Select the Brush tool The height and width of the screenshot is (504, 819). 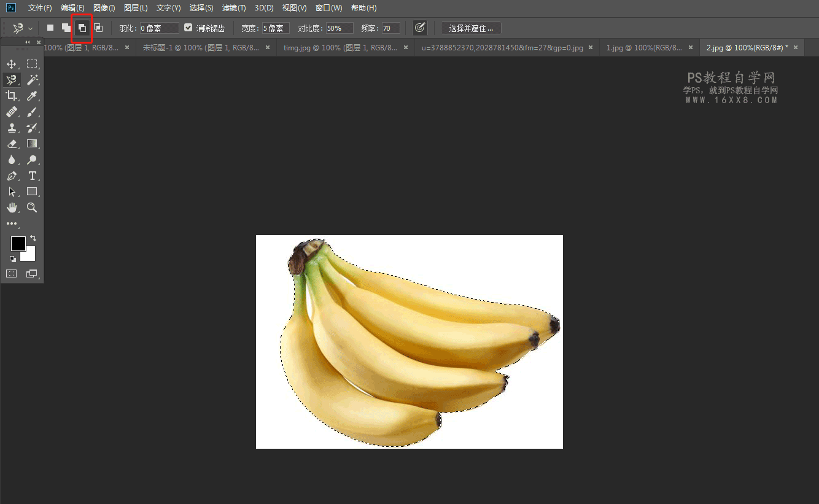pyautogui.click(x=32, y=112)
